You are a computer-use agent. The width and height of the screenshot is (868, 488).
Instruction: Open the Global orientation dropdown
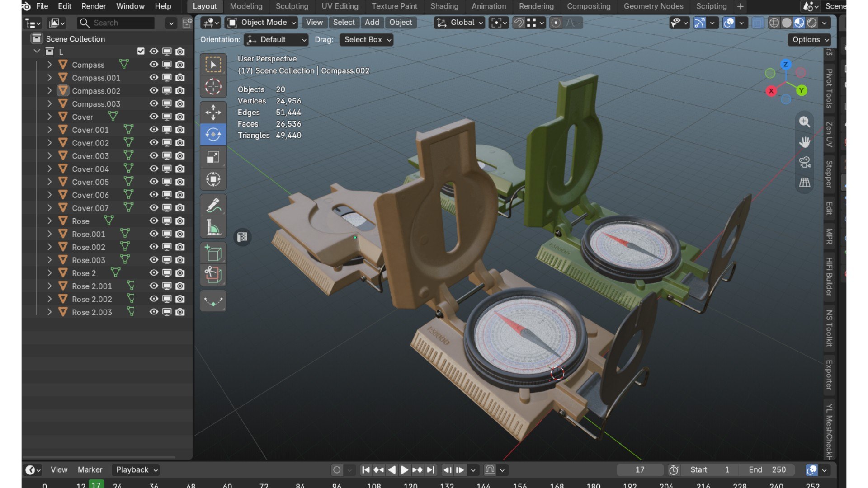[460, 23]
